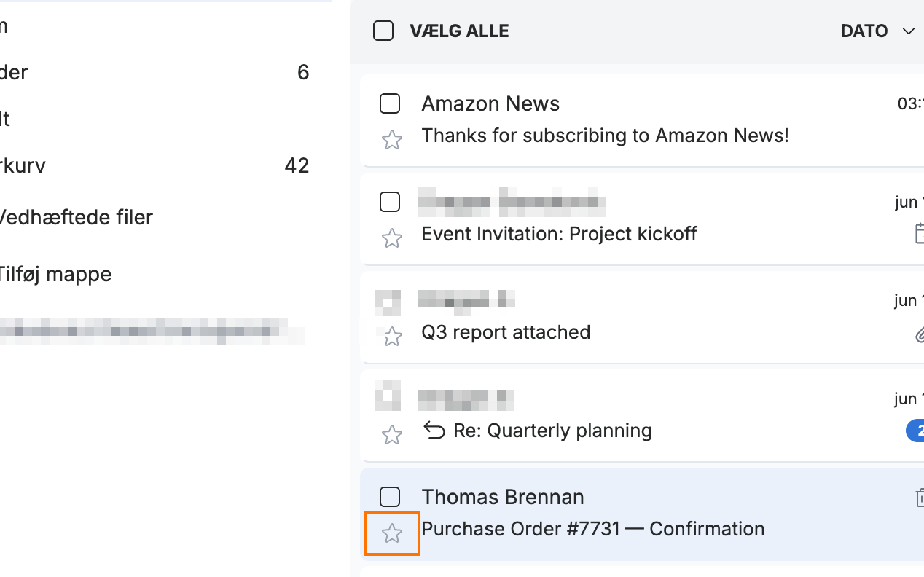924x577 pixels.
Task: Click the trash icon on Thomas Brennan email
Action: point(920,498)
